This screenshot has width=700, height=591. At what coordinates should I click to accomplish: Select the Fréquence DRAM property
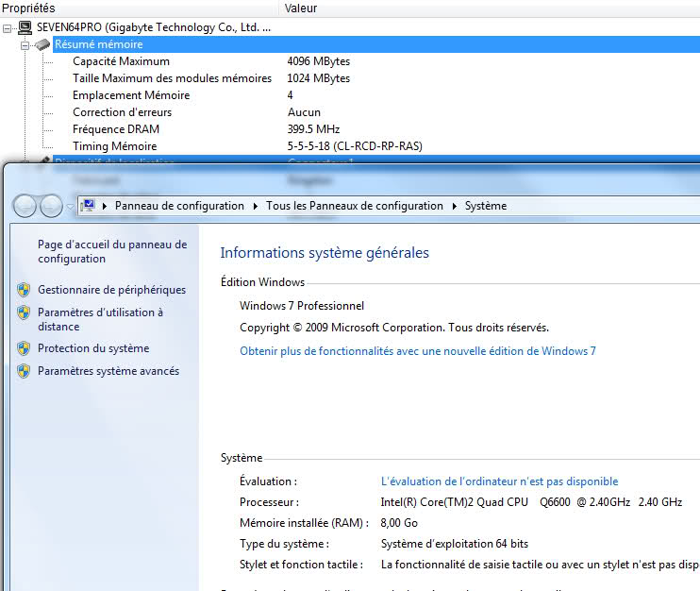[x=116, y=129]
